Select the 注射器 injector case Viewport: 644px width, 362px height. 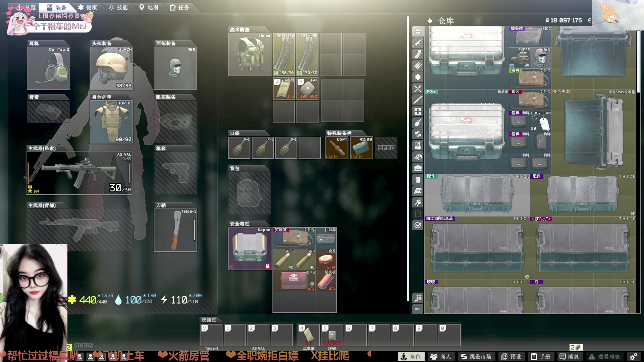[326, 238]
